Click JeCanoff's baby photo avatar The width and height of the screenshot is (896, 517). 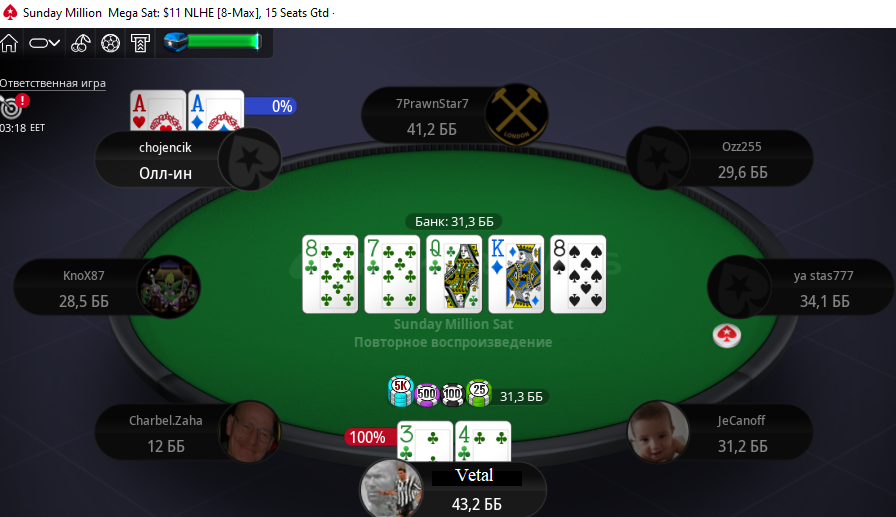click(658, 431)
